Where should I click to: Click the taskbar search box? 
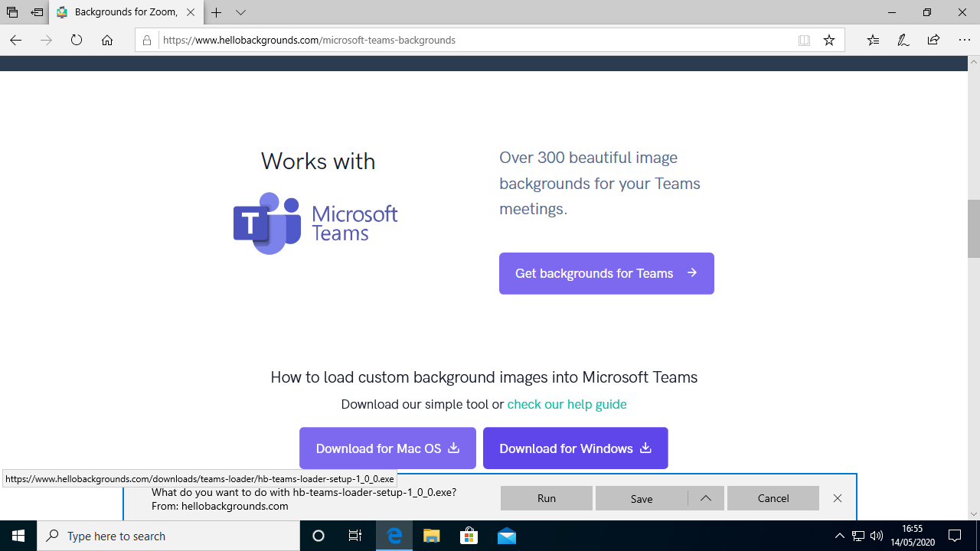coord(168,536)
